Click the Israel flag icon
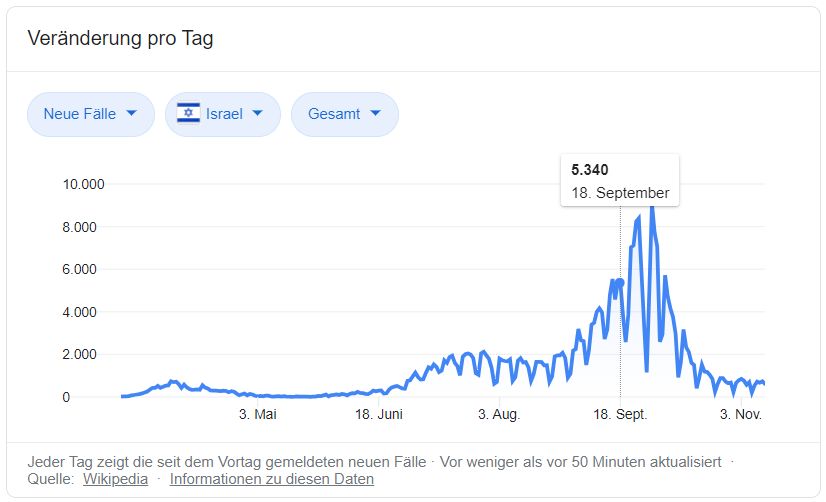Viewport: 826px width, 502px height. (x=188, y=114)
